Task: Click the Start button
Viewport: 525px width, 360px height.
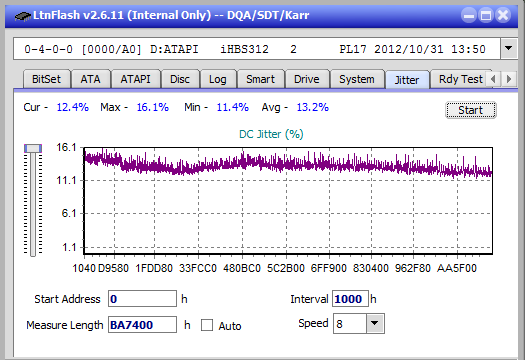Action: coord(471,110)
